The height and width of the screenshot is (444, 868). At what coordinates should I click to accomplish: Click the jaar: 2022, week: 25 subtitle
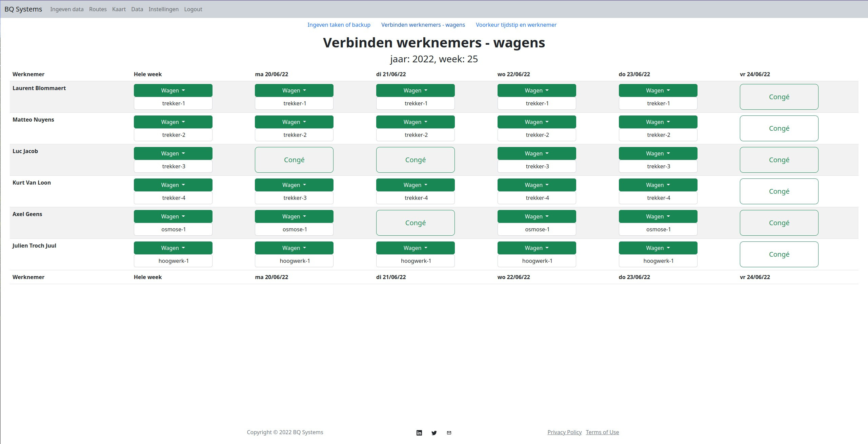434,59
